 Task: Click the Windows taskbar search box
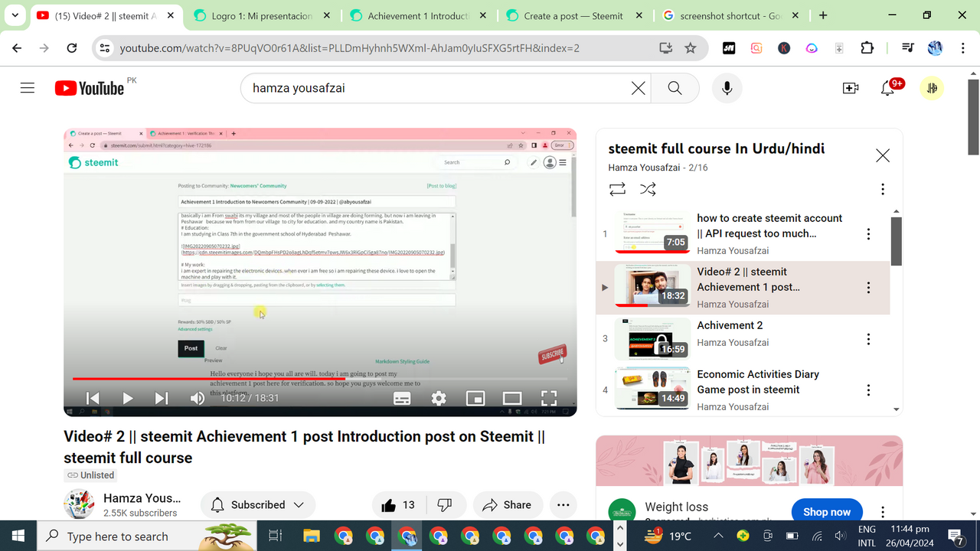pos(145,536)
